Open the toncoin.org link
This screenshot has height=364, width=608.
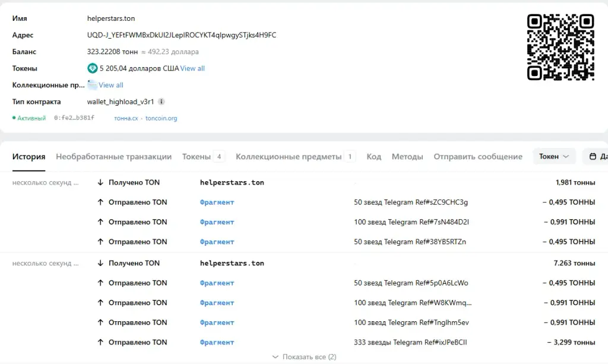[x=161, y=118]
